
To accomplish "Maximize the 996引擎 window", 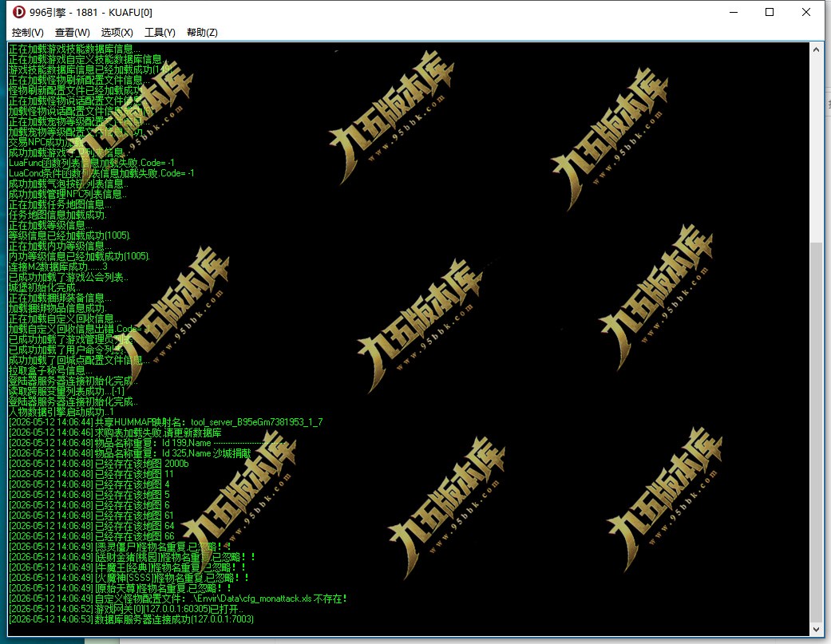I will click(770, 12).
